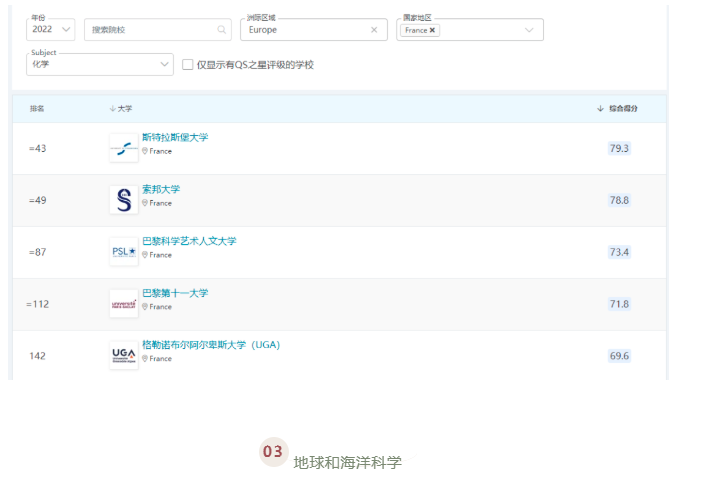
Task: Click the Paris-Saclay university logo icon
Action: coord(124,304)
